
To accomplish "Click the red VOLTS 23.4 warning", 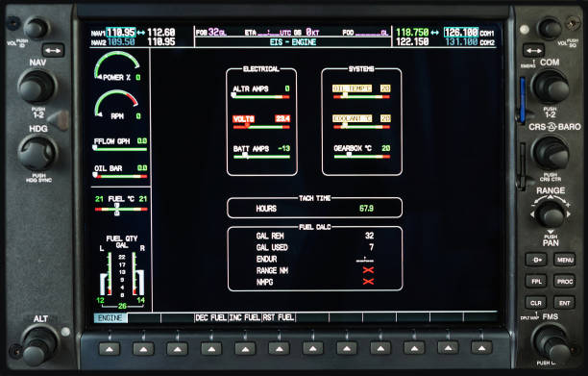I will [x=261, y=122].
